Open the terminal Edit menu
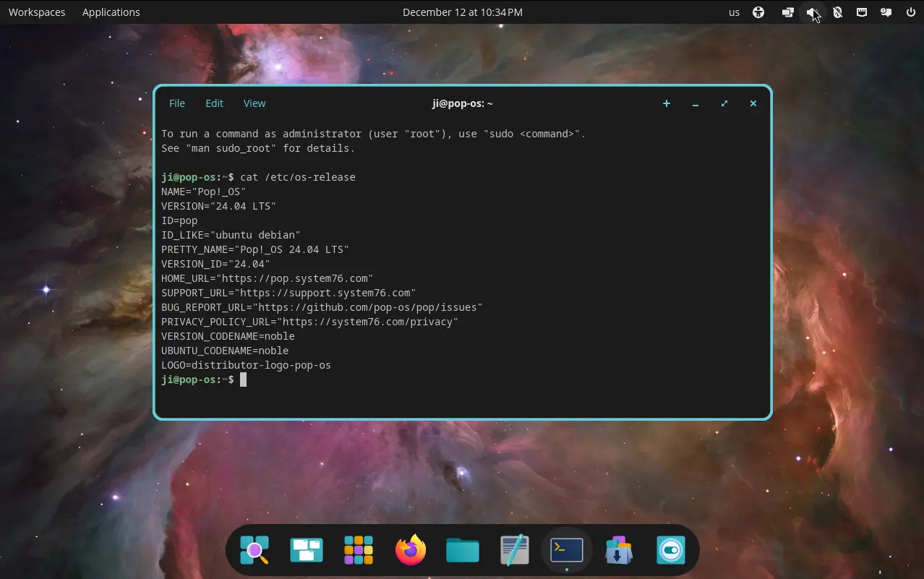Screen dimensions: 924x579 pos(215,103)
